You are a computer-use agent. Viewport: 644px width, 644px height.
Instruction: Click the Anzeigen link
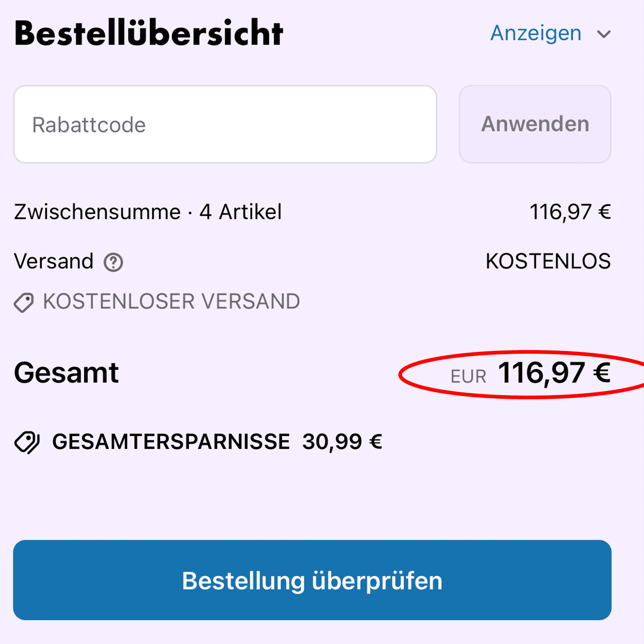pos(536,33)
